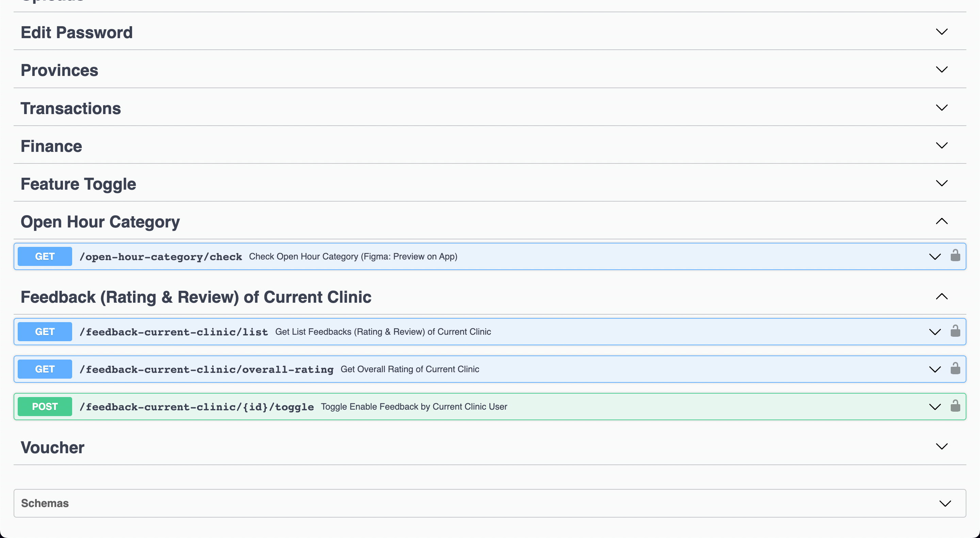Click lock icon on overall-rating endpoint
The height and width of the screenshot is (538, 980).
click(x=955, y=368)
